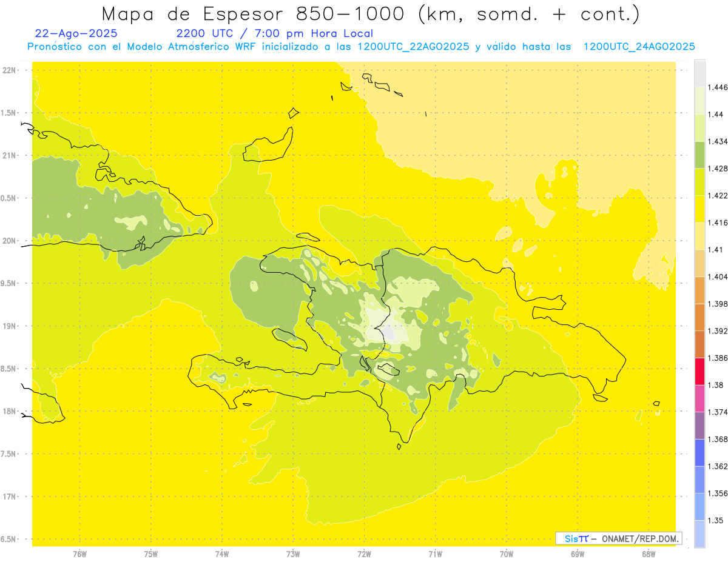Click the WRF model forecast description line
The width and height of the screenshot is (728, 562).
pyautogui.click(x=361, y=47)
